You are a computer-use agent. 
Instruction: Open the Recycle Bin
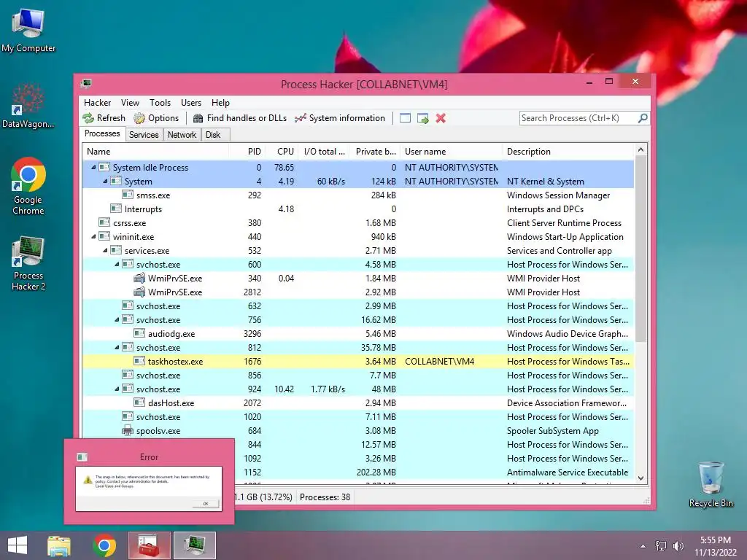coord(711,484)
